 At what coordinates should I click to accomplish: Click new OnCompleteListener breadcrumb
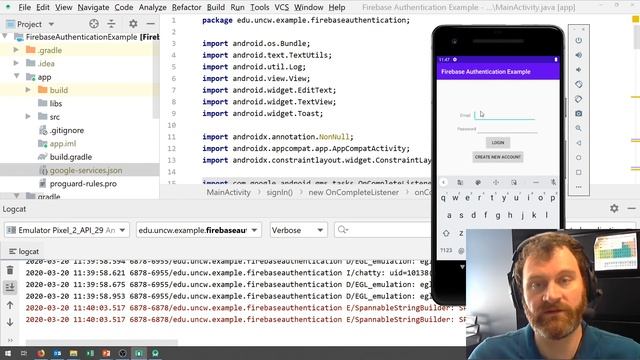tap(353, 192)
